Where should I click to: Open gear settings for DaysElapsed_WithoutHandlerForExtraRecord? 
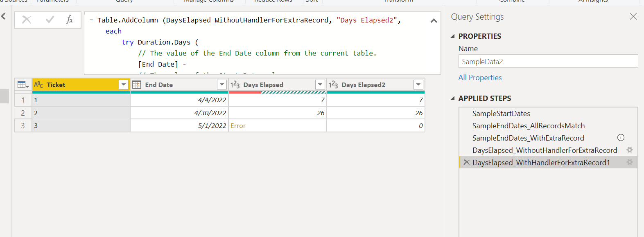point(630,150)
